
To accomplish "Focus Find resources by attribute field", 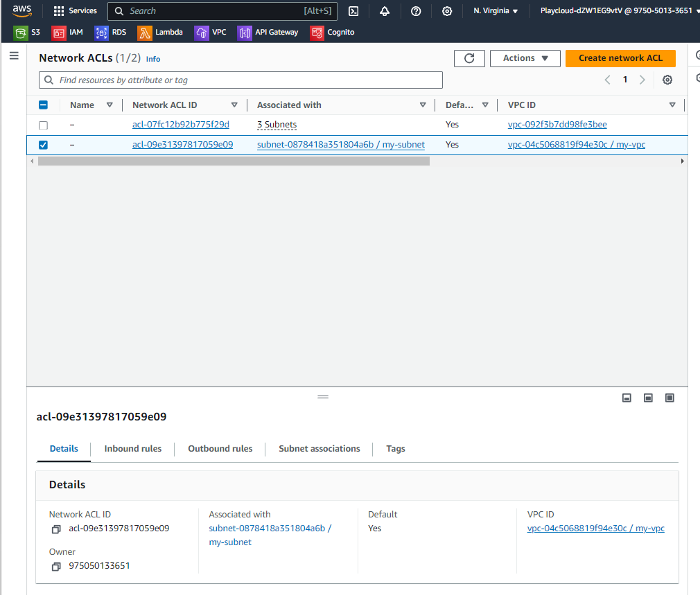I will 240,80.
